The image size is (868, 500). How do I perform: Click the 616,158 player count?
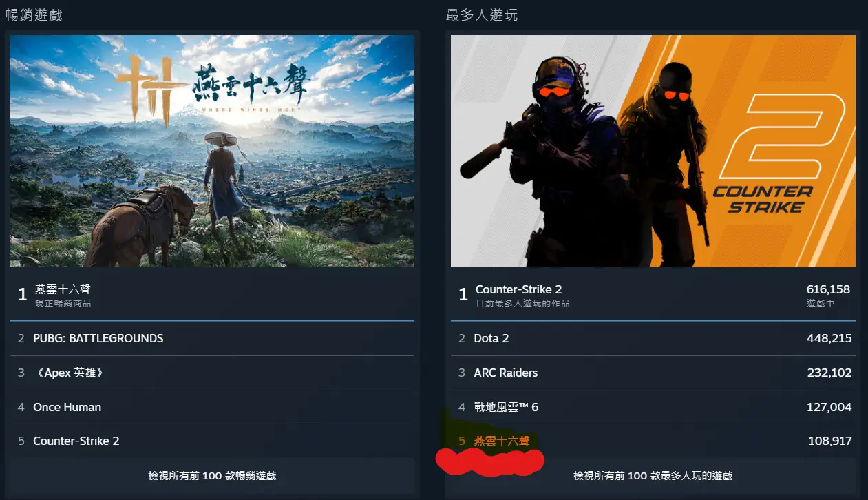pos(828,289)
